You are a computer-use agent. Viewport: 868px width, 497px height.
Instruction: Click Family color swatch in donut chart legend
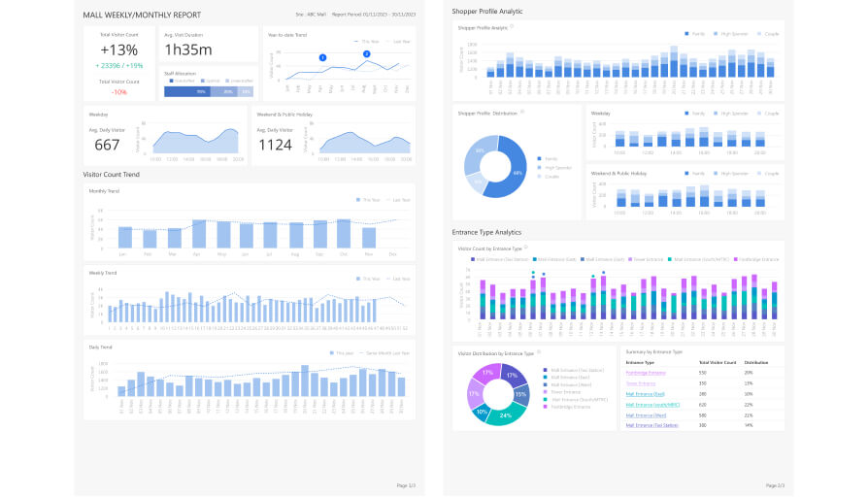coord(539,157)
